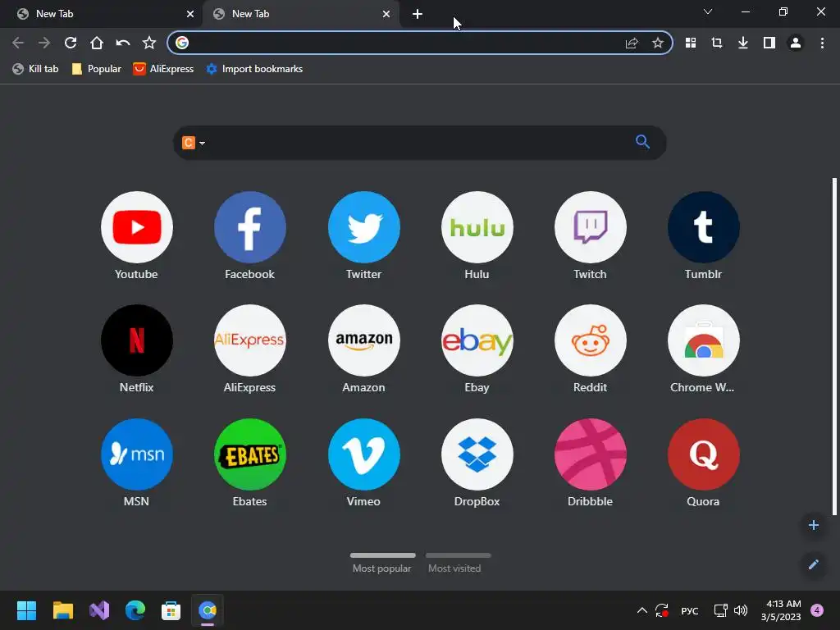This screenshot has height=630, width=840.
Task: Open the user profile icon
Action: click(796, 43)
